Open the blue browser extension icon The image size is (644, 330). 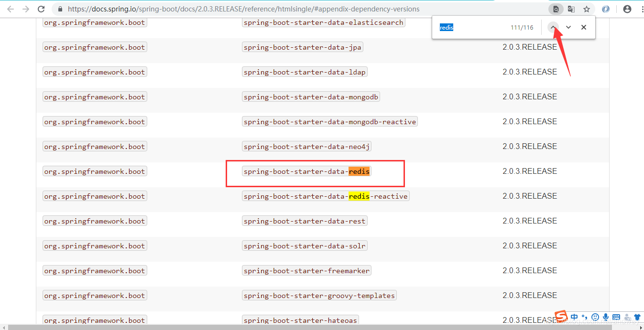605,9
